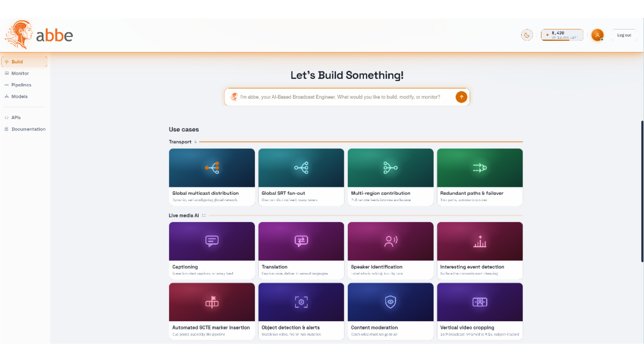The height and width of the screenshot is (362, 644).
Task: Toggle dark mode with the moon icon
Action: (527, 35)
